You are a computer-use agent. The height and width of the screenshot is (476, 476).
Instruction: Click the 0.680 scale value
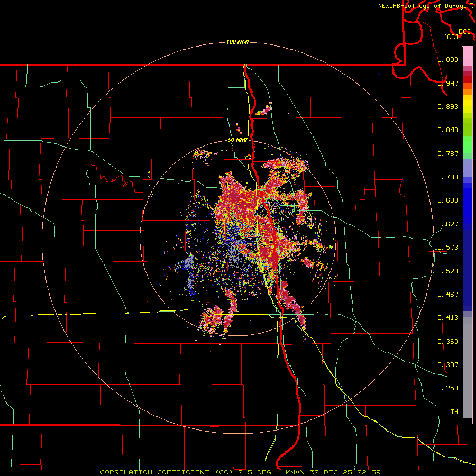click(448, 200)
